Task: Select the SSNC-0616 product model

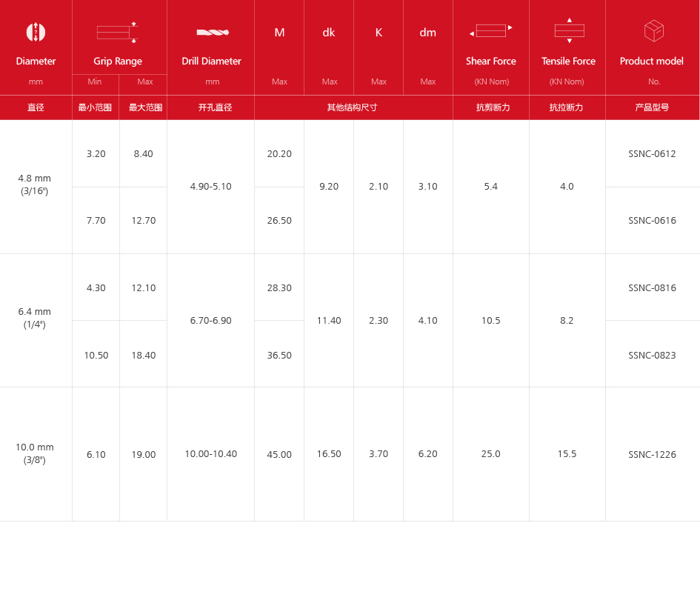Action: tap(652, 221)
